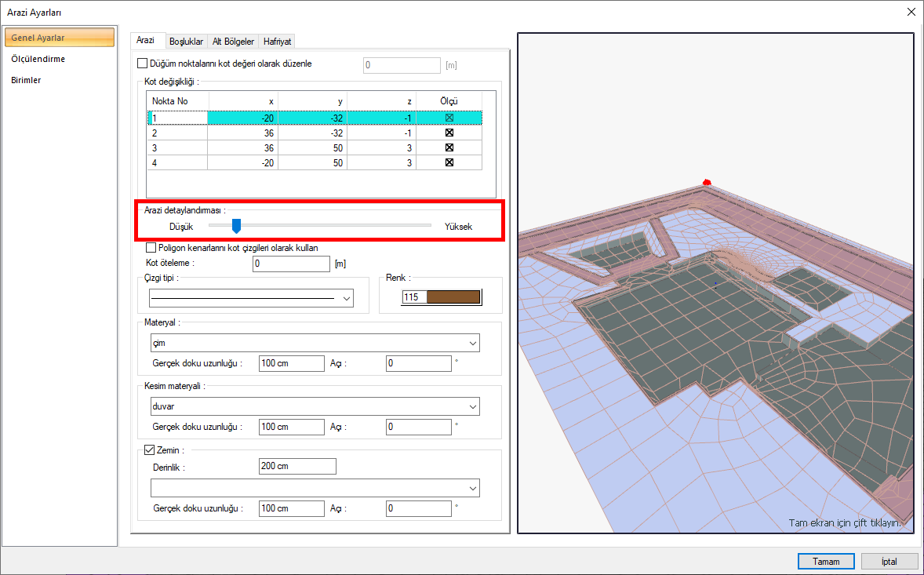Switch to the Boşluklar tab
The image size is (924, 575).
(186, 42)
